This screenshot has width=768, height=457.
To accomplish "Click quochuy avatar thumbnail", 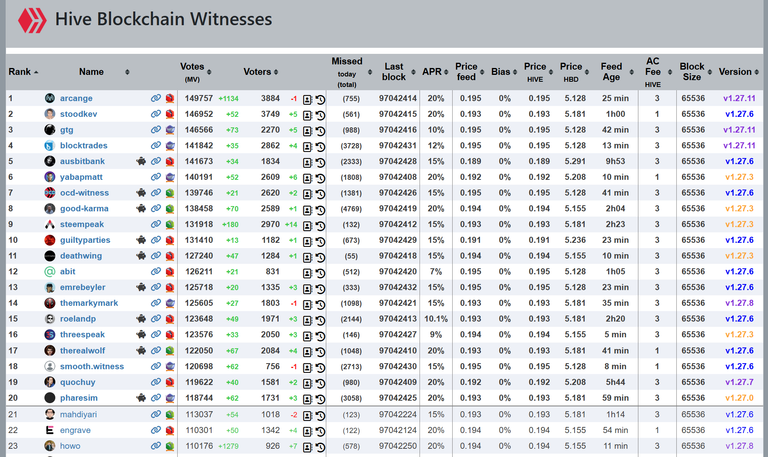I will tap(49, 382).
